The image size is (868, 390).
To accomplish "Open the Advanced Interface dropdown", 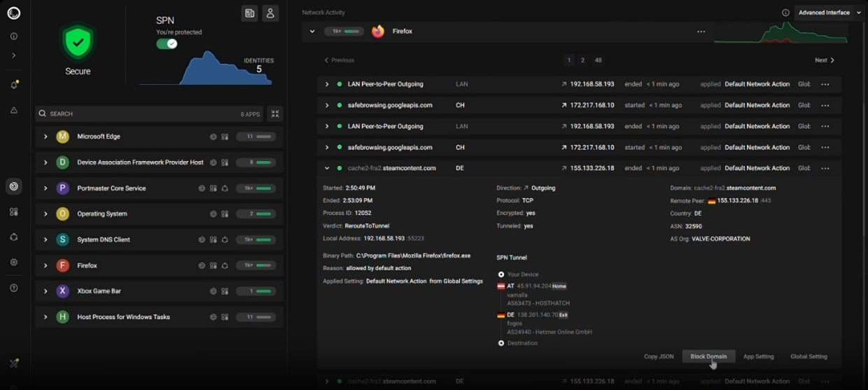I will (x=830, y=13).
